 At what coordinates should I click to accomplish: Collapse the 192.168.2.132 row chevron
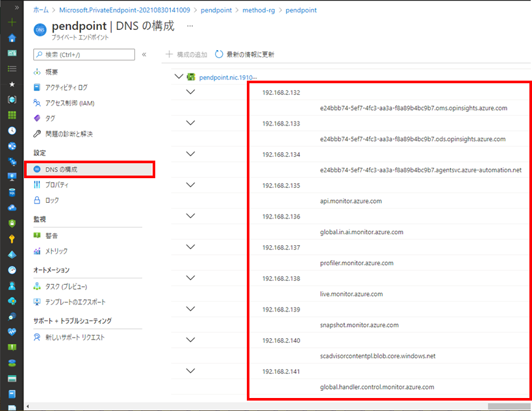point(191,92)
